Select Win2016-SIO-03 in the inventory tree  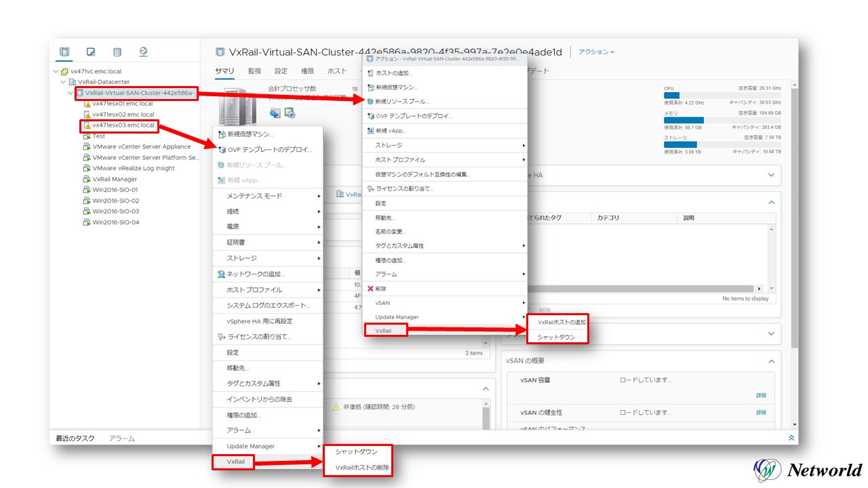click(x=115, y=211)
